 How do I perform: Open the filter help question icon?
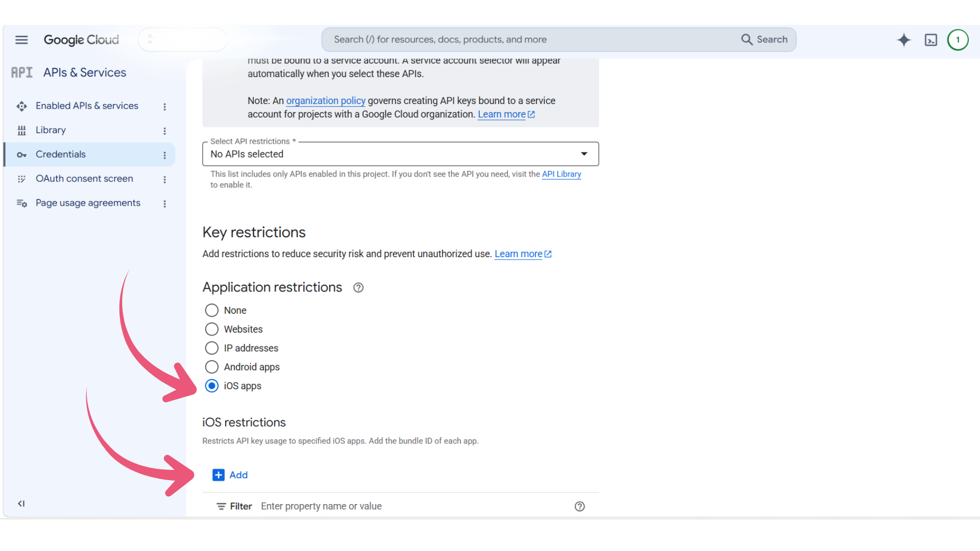(579, 507)
